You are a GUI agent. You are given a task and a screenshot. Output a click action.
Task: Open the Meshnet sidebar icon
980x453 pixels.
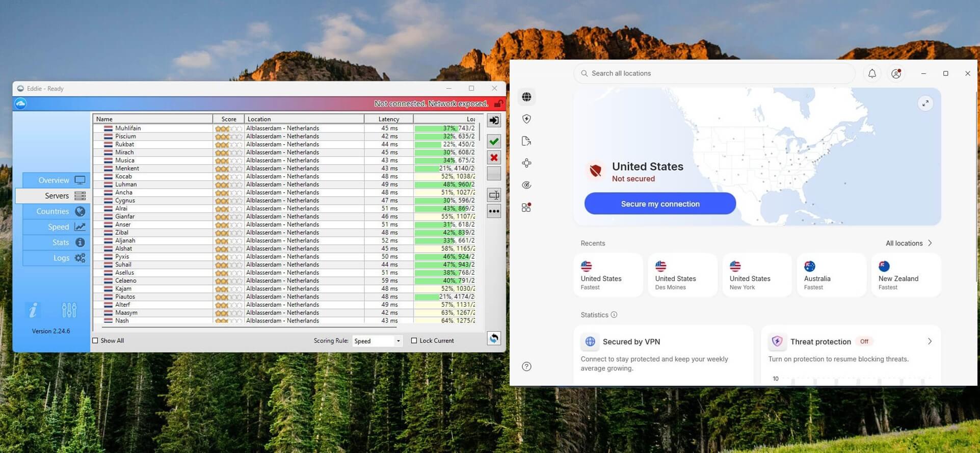[526, 163]
